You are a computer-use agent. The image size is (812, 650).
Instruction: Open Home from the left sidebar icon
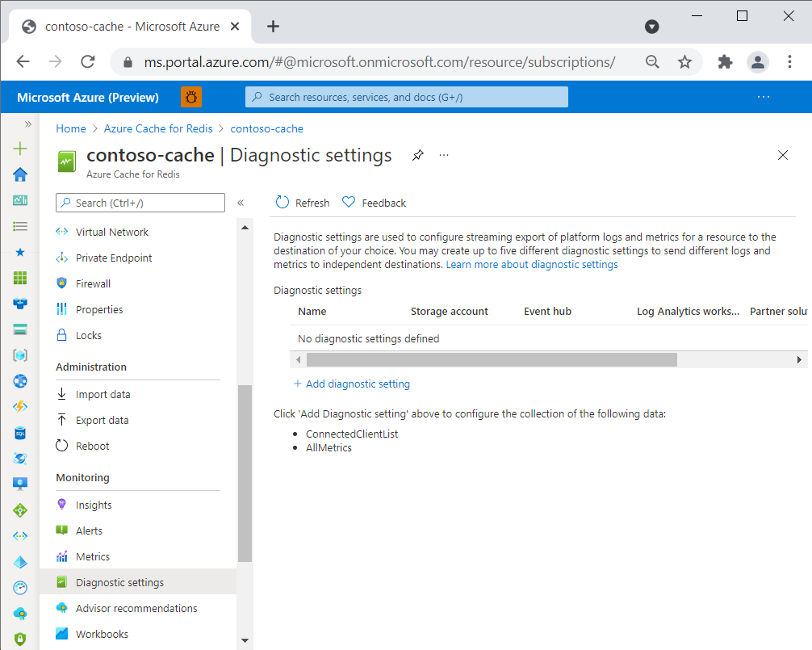20,174
